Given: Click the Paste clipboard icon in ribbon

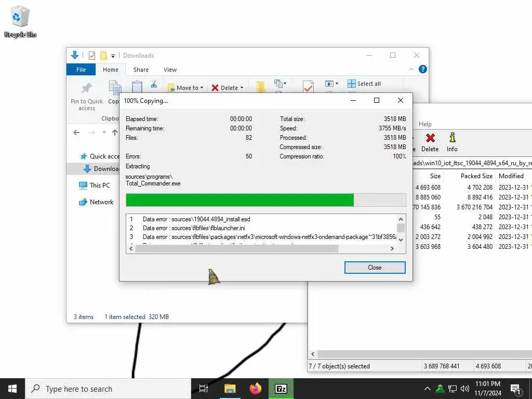Looking at the screenshot, I should tap(137, 87).
